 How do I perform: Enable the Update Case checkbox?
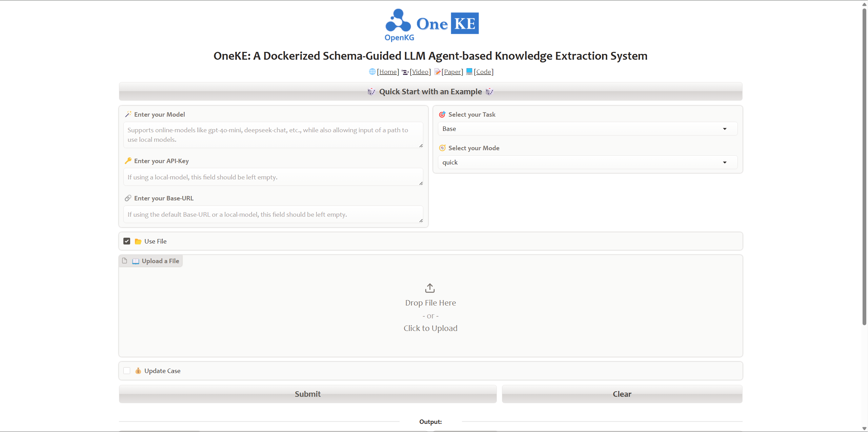pos(127,371)
